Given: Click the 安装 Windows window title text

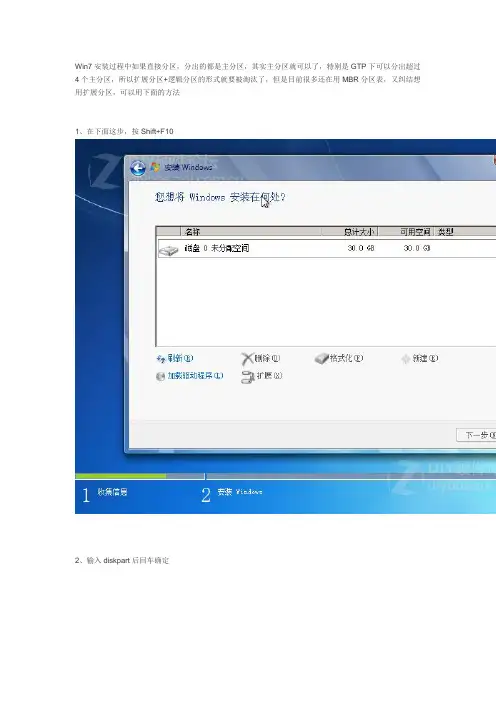Looking at the screenshot, I should click(x=188, y=167).
